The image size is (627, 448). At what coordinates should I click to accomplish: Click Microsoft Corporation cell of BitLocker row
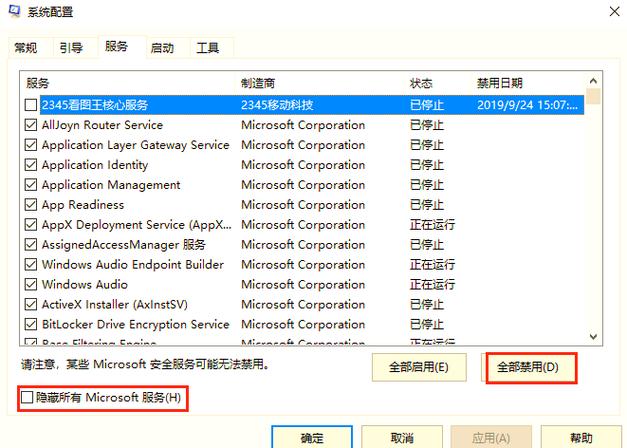pyautogui.click(x=303, y=324)
